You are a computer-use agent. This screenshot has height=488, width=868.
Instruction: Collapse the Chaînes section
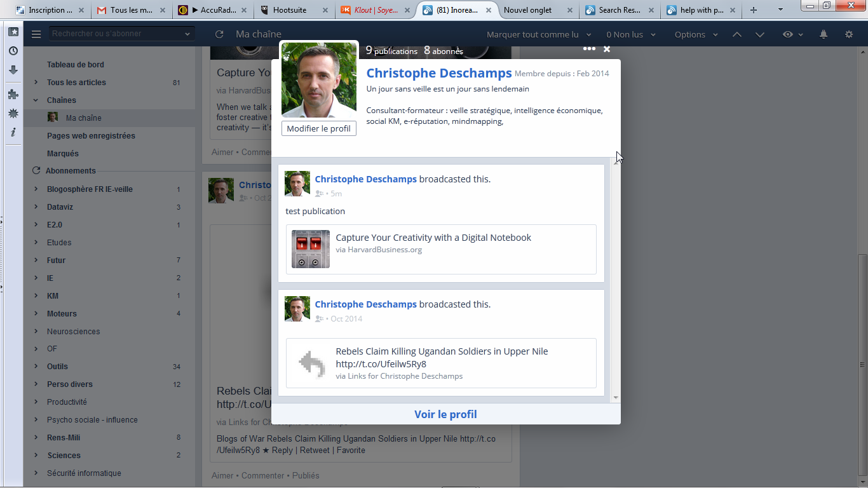tap(36, 100)
